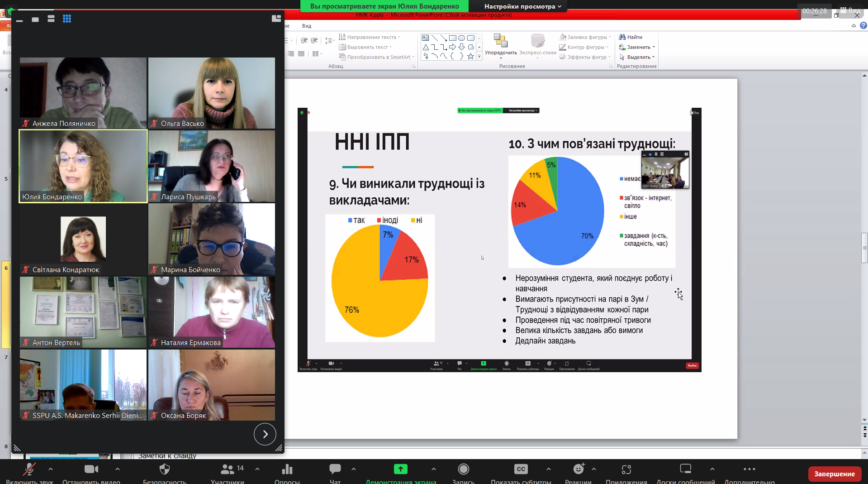Screen dimensions: 868x484
Task: Open Настройки просмотра view options dropdown
Action: [522, 6]
